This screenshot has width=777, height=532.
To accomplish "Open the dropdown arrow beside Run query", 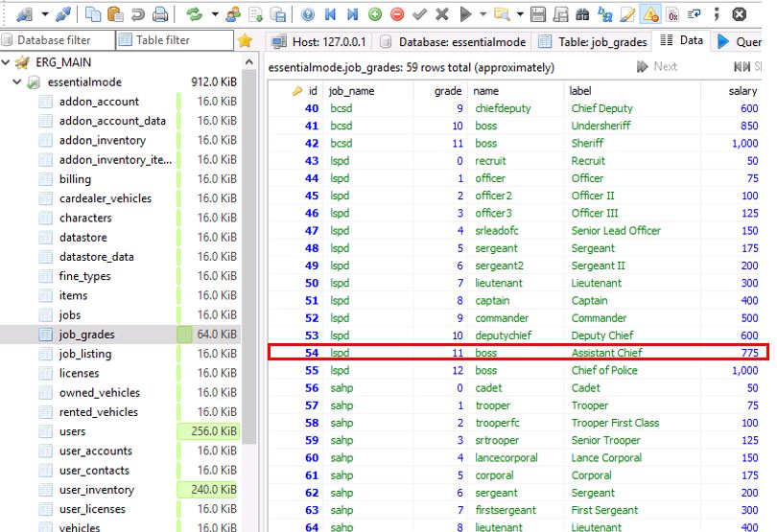I will (x=483, y=14).
